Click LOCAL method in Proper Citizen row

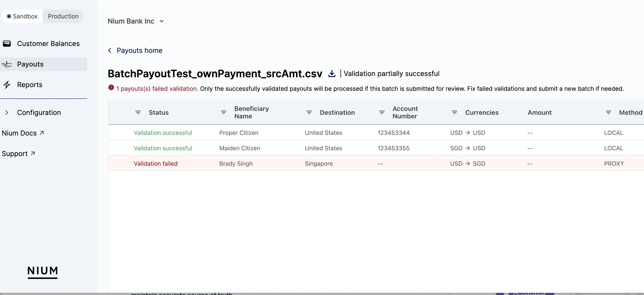(613, 133)
